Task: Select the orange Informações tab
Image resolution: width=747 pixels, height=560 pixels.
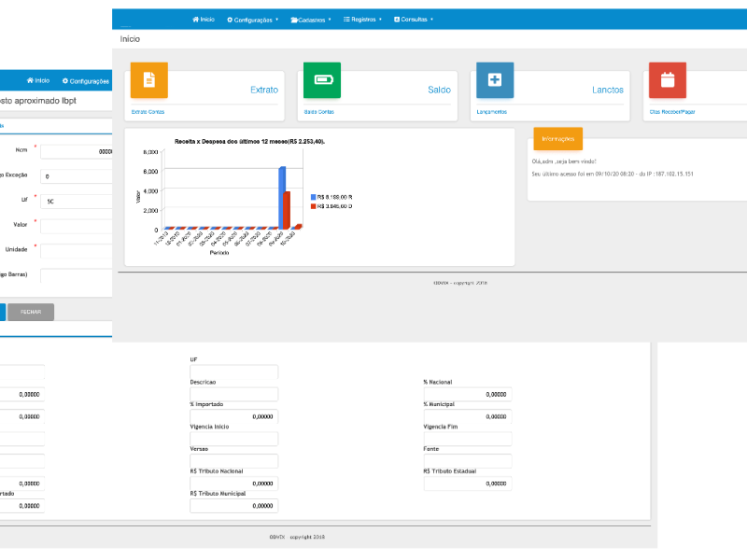Action: coord(557,139)
